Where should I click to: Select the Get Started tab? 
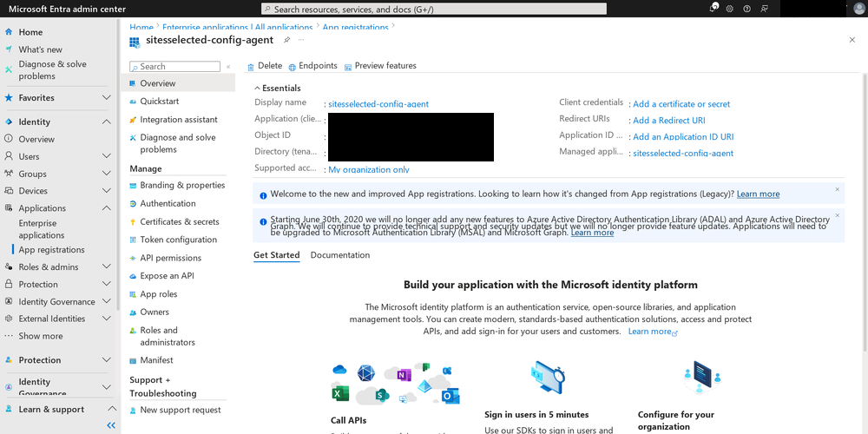coord(276,255)
